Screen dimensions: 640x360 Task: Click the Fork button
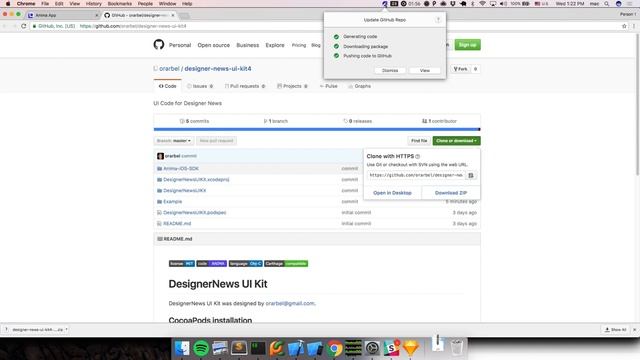pos(460,69)
